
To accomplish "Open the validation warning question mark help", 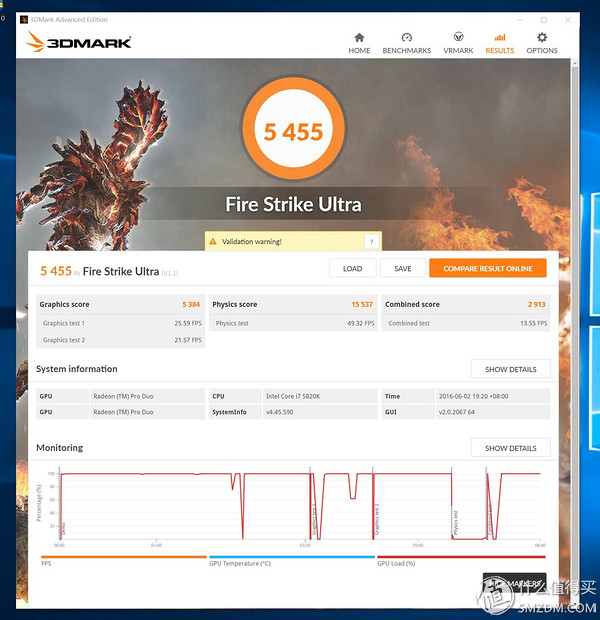I will 371,242.
